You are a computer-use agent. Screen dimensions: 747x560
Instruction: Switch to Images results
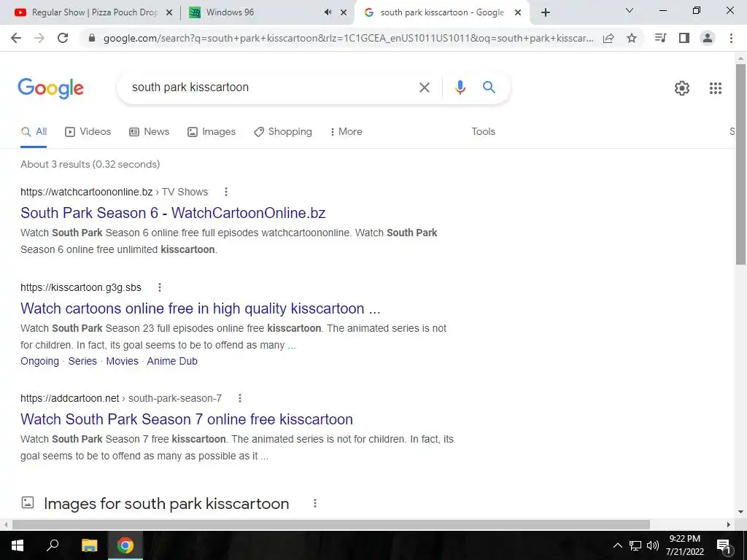pos(212,131)
